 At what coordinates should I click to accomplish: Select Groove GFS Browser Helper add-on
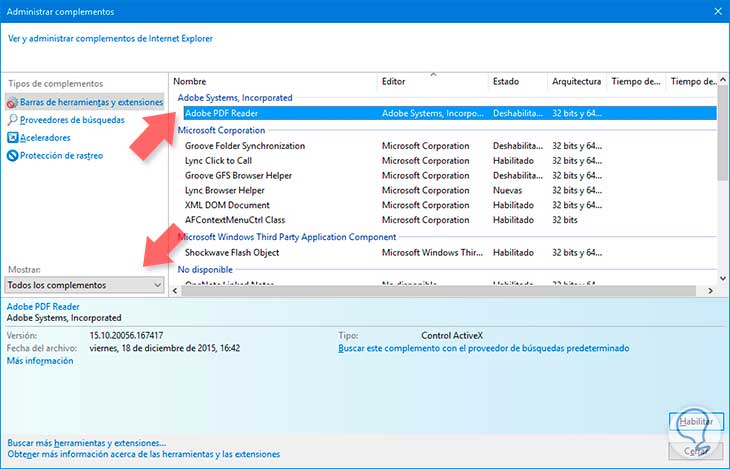[238, 176]
